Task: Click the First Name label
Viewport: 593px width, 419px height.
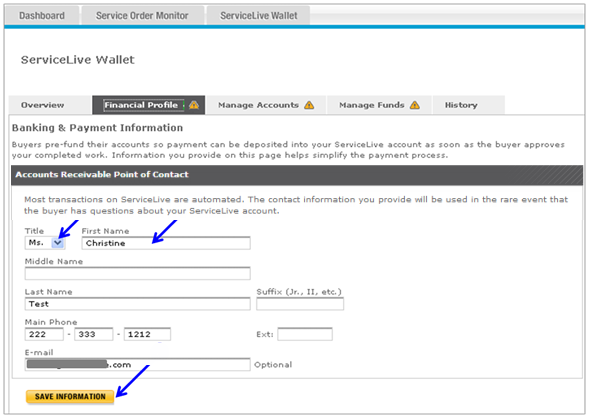Action: [106, 231]
